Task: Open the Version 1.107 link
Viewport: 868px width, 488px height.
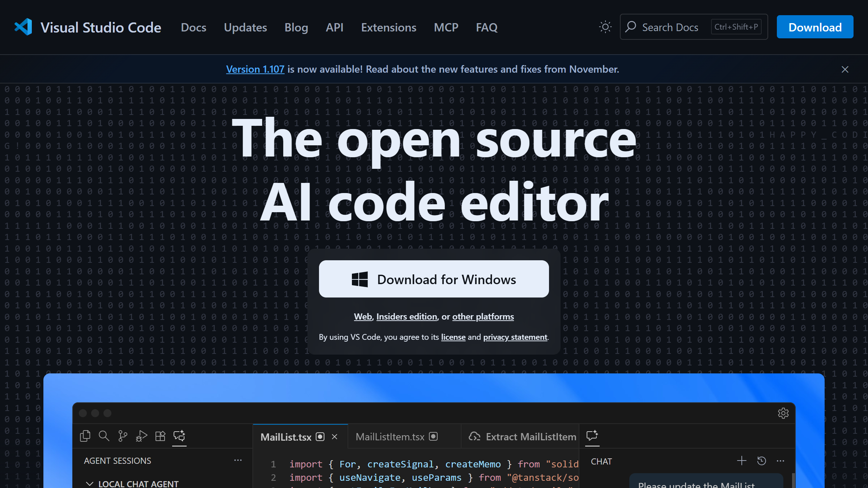Action: [x=255, y=69]
